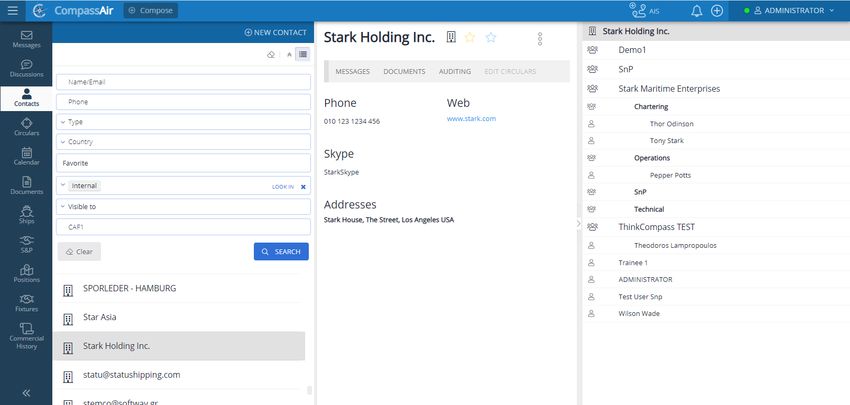850x405 pixels.
Task: Collapse the right panel with arrow handle
Action: pos(578,223)
